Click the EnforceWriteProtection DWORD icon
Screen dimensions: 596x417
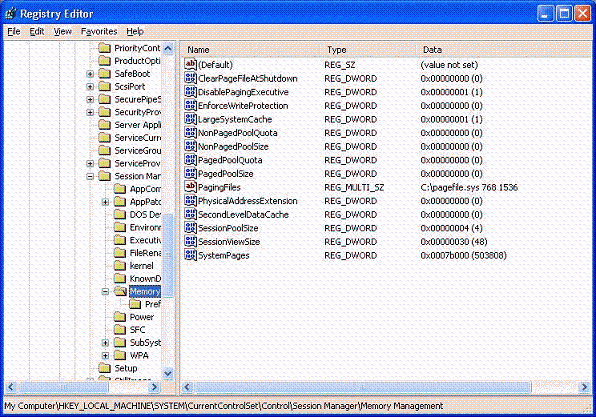point(190,105)
